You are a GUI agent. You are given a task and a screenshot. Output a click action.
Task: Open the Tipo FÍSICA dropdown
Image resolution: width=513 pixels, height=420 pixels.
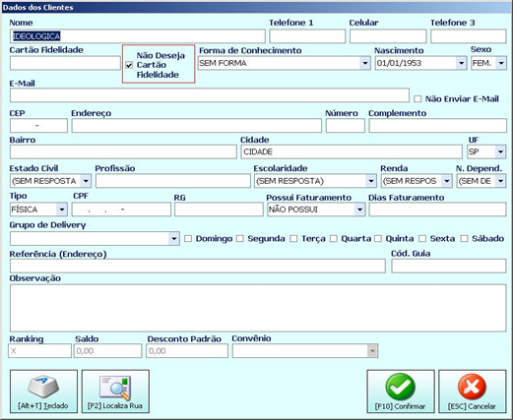[x=61, y=210]
